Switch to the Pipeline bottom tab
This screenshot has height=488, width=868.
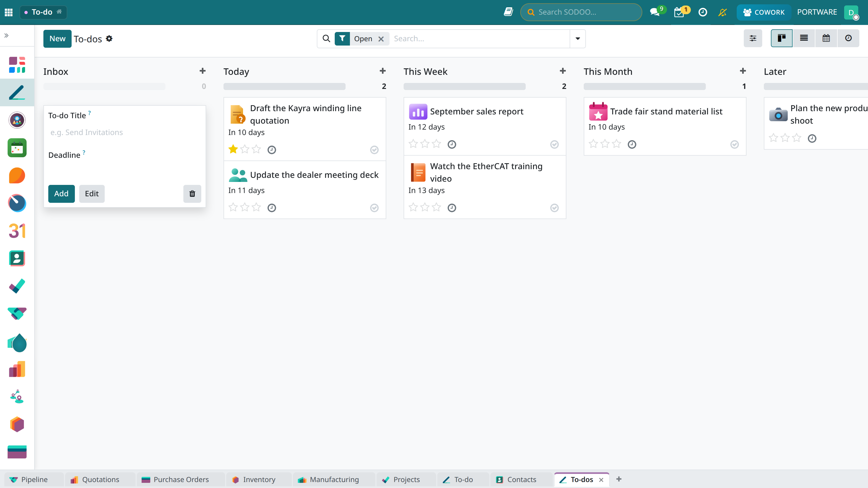[34, 480]
